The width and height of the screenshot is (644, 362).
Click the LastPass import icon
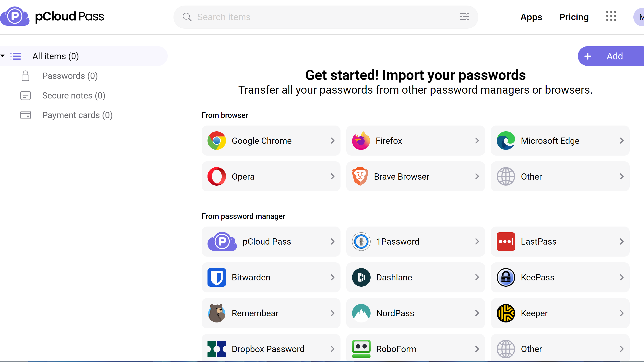pos(506,241)
